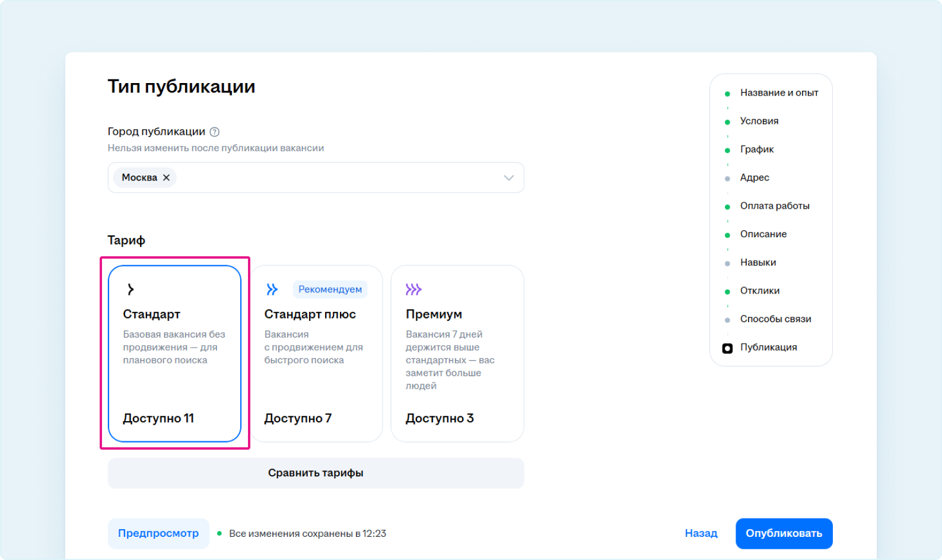This screenshot has height=560, width=942.
Task: Click the Публикация step marker icon
Action: (x=727, y=348)
